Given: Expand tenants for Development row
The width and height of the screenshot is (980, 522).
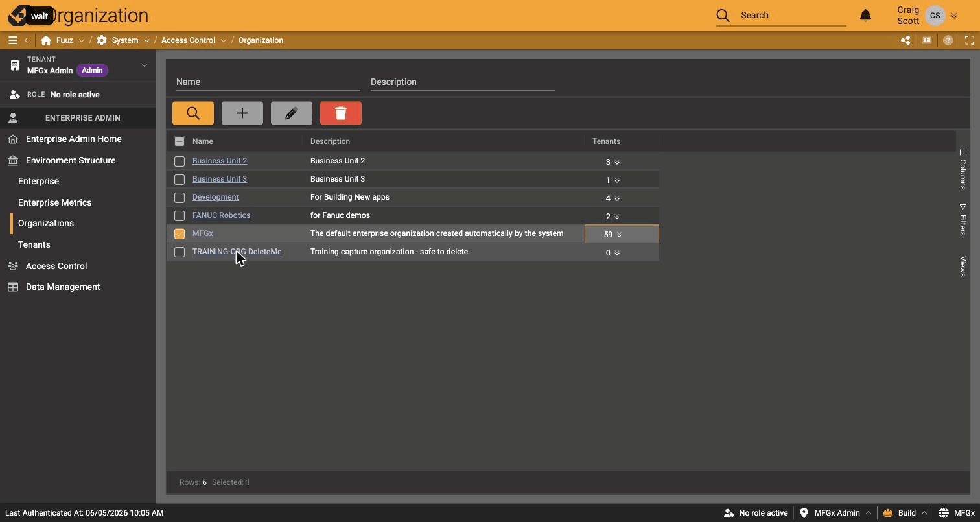Looking at the screenshot, I should pos(617,198).
